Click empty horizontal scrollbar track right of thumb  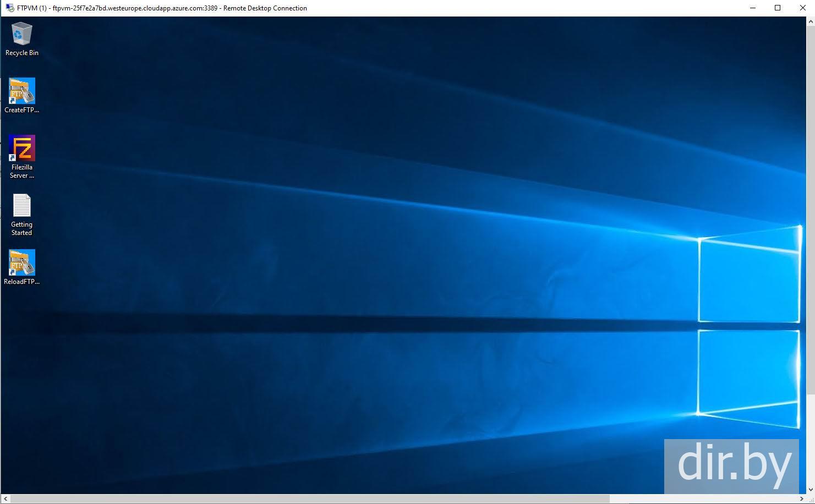click(x=704, y=499)
